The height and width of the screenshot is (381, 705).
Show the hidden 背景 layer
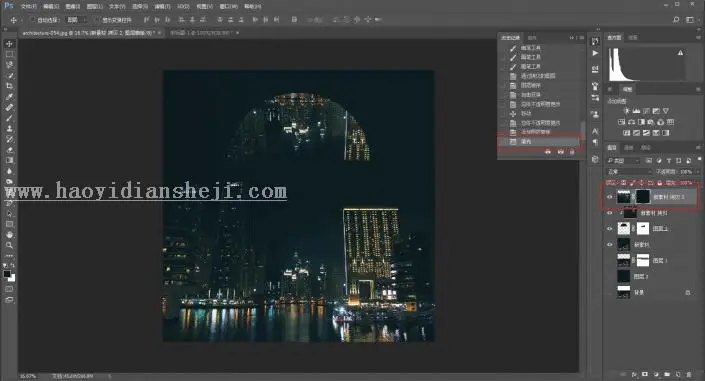610,292
